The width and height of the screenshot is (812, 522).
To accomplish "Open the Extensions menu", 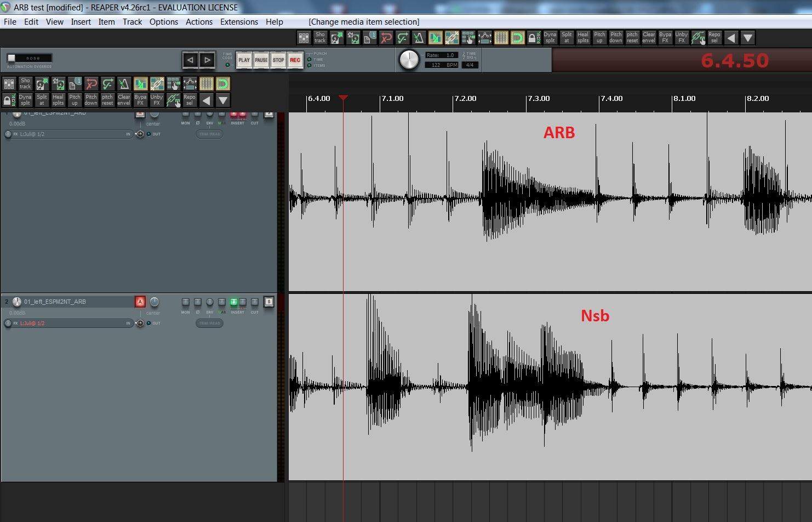I will (x=239, y=22).
